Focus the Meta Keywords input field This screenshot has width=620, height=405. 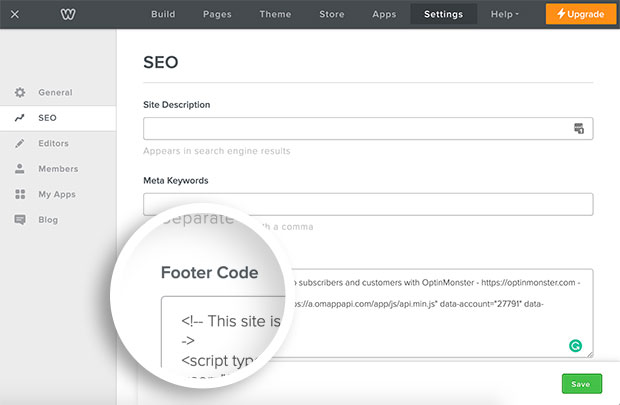[368, 204]
